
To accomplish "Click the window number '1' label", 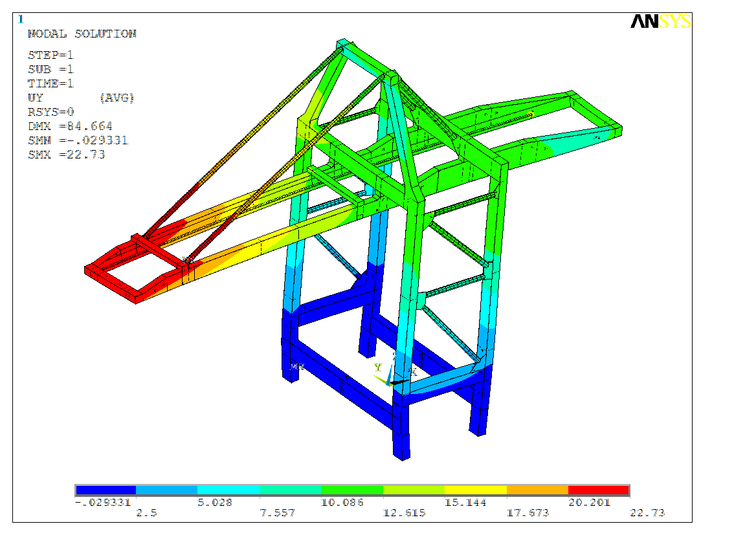I will 21,19.
